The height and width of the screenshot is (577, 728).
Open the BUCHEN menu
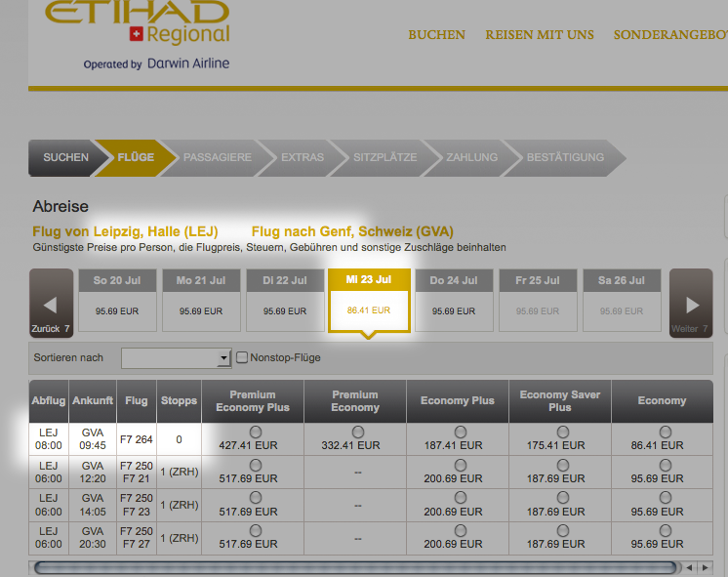click(436, 35)
